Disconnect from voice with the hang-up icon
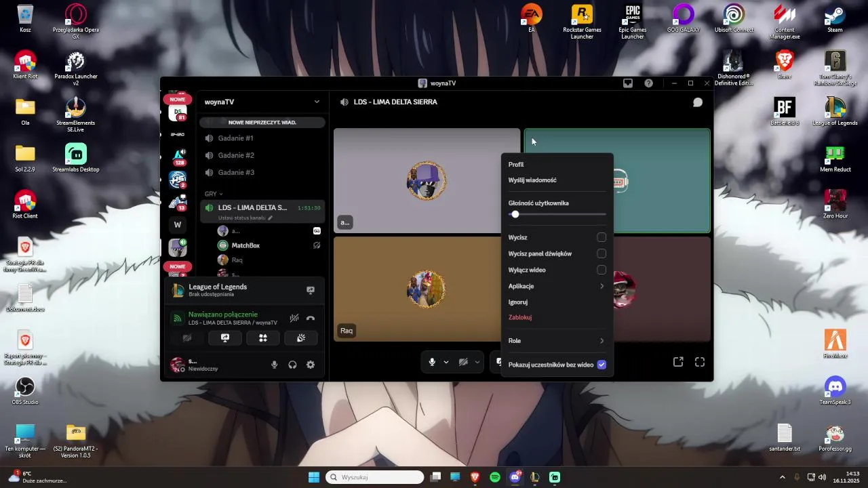This screenshot has width=868, height=488. click(x=311, y=318)
